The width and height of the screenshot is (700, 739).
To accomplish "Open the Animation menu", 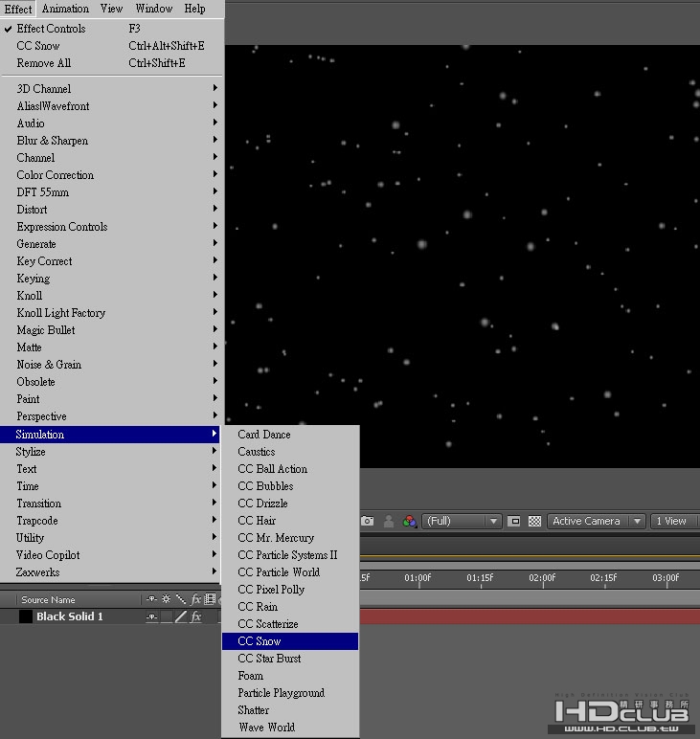I will [x=65, y=9].
